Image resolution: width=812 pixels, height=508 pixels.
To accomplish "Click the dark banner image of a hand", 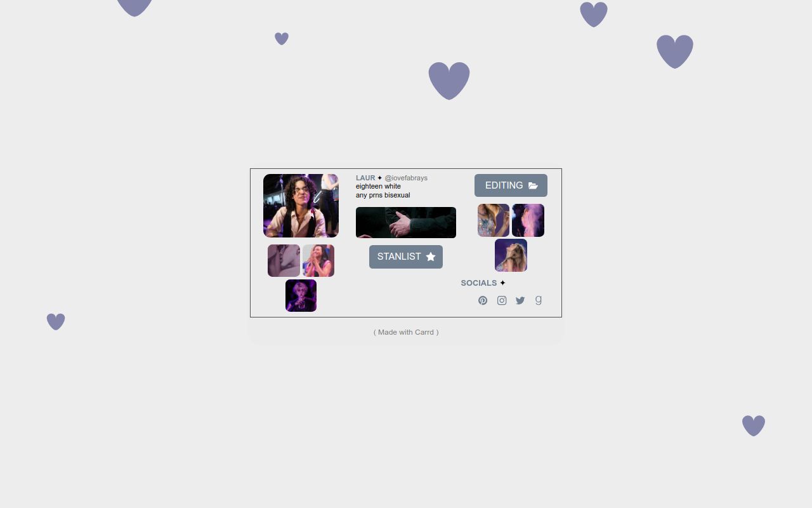I will click(406, 222).
